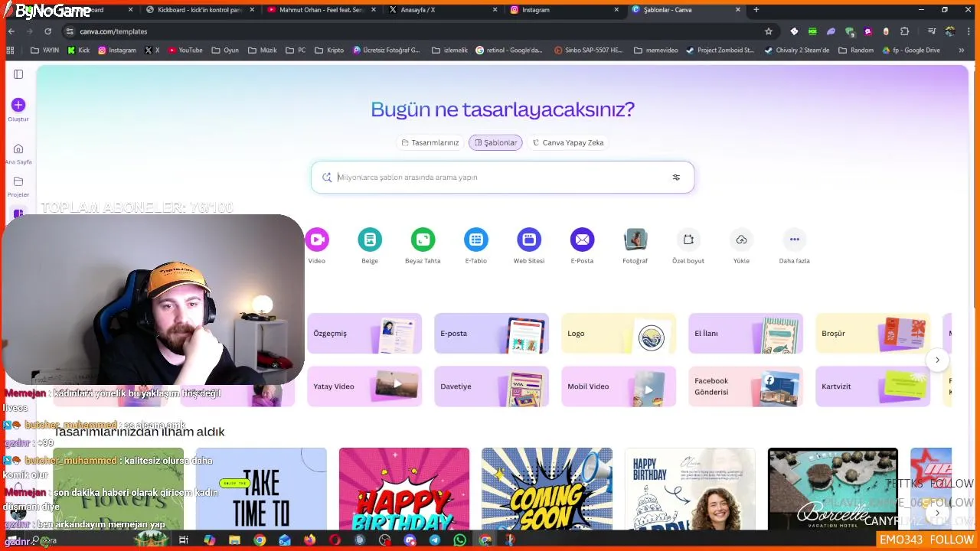Open the Müzik bookmarks folder

point(263,51)
